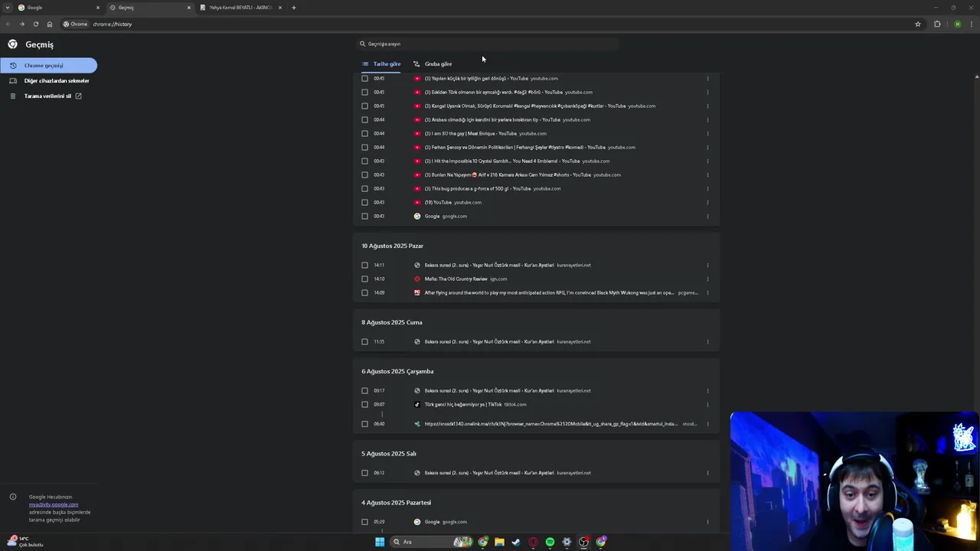
Task: Click the home icon in toolbar
Action: tap(50, 24)
